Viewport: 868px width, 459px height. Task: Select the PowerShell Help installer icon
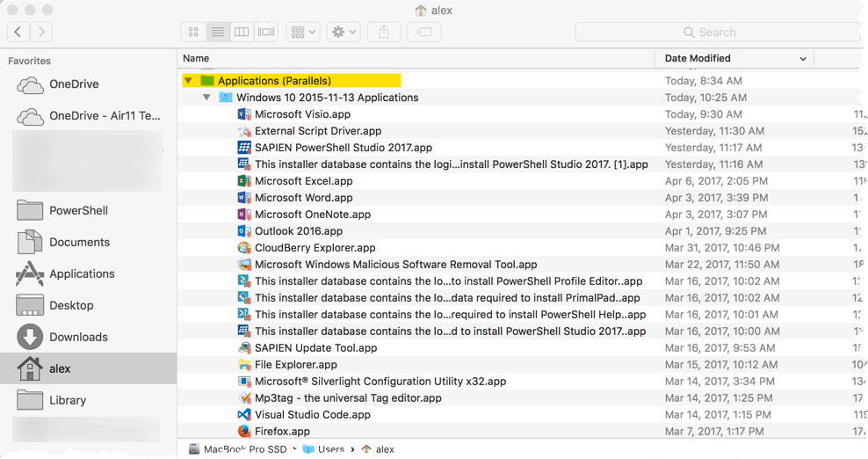pos(243,314)
